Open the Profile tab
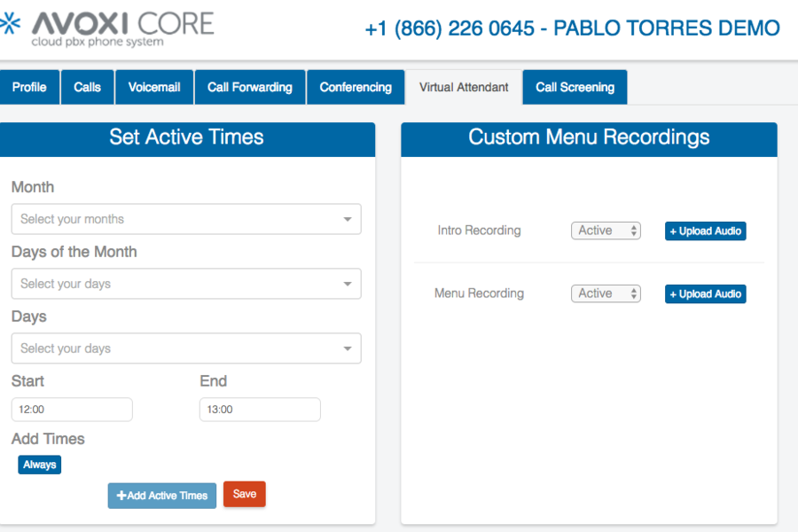The width and height of the screenshot is (798, 532). 29,88
